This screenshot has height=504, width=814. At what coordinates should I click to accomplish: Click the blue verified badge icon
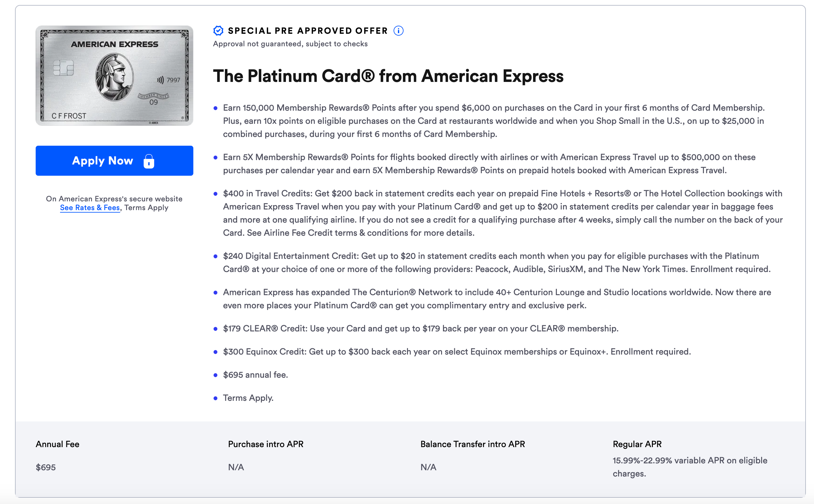218,30
